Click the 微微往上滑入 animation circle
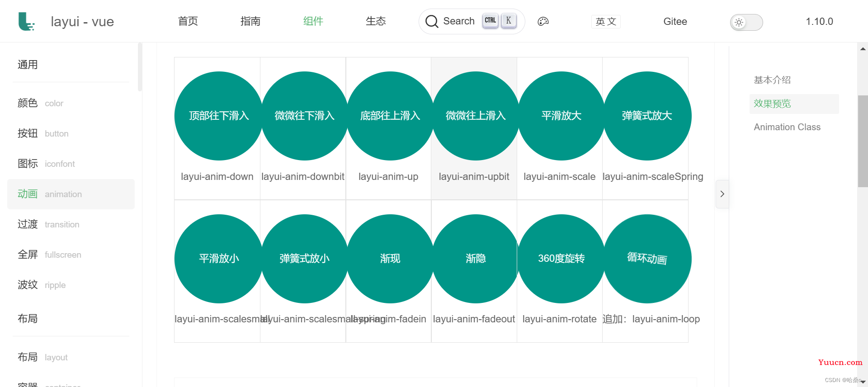Screen dimensions: 868x387 (476, 116)
